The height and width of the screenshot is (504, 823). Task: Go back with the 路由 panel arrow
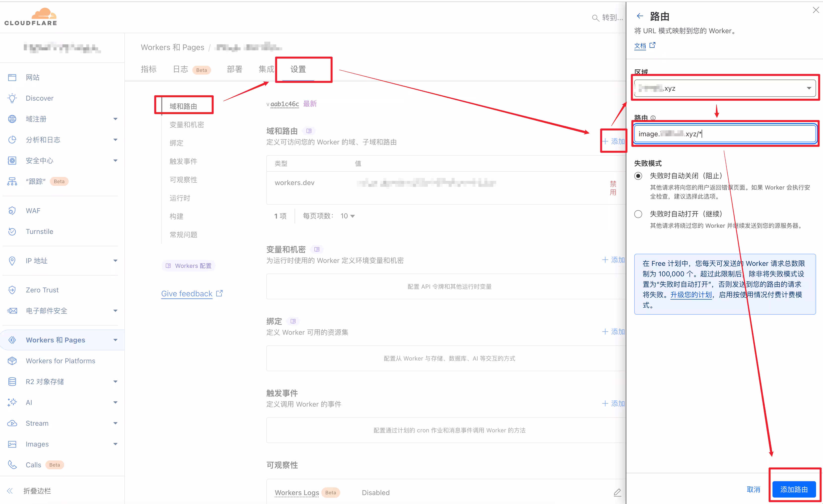click(x=640, y=16)
